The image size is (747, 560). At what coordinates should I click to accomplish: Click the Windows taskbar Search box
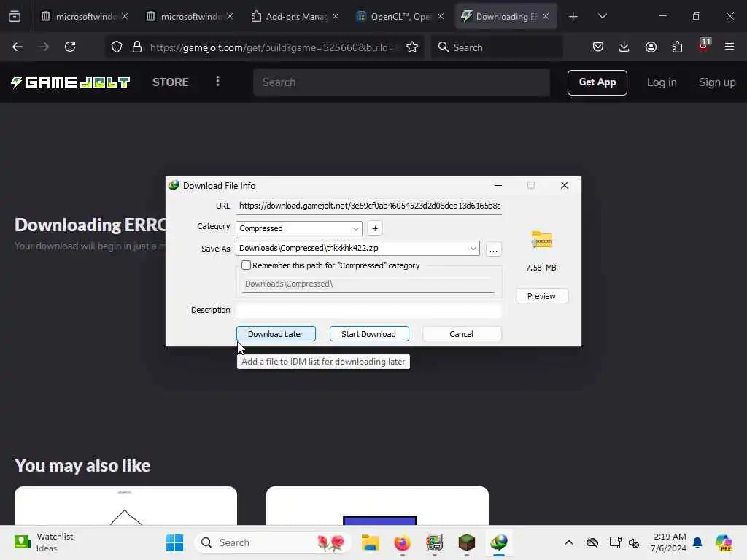click(x=272, y=542)
